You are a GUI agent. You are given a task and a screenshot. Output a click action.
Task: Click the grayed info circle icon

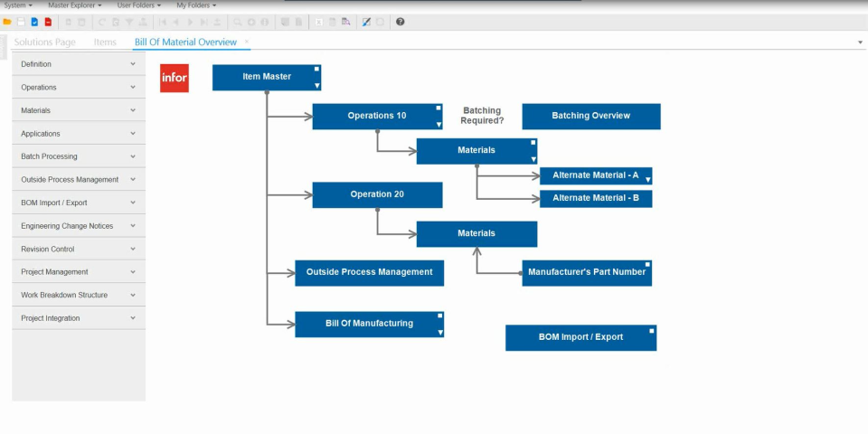coord(265,22)
